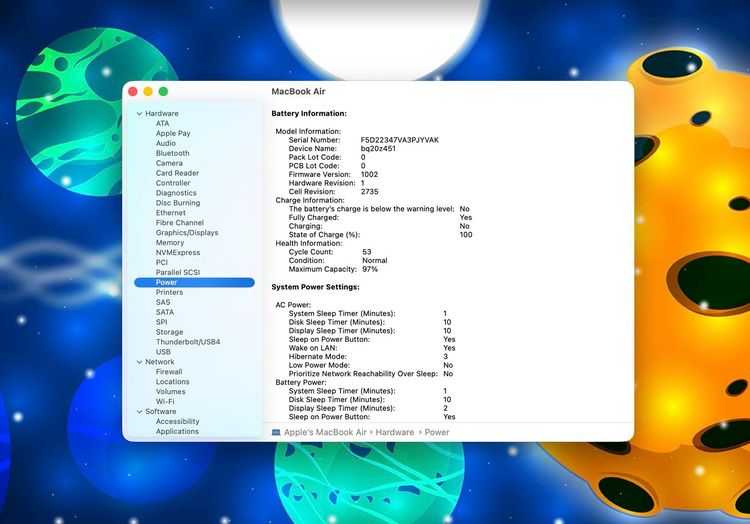Open Firewall under Network

[x=169, y=372]
